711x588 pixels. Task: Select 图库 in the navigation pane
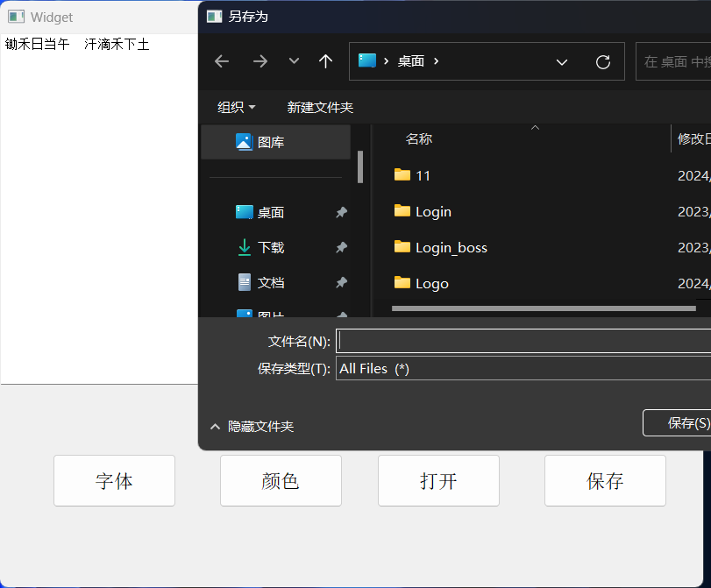tap(270, 142)
